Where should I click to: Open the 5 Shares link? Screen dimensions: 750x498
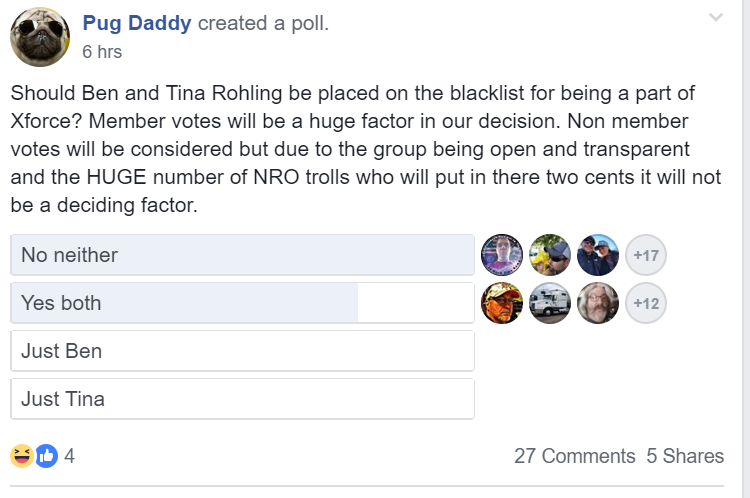click(x=685, y=456)
